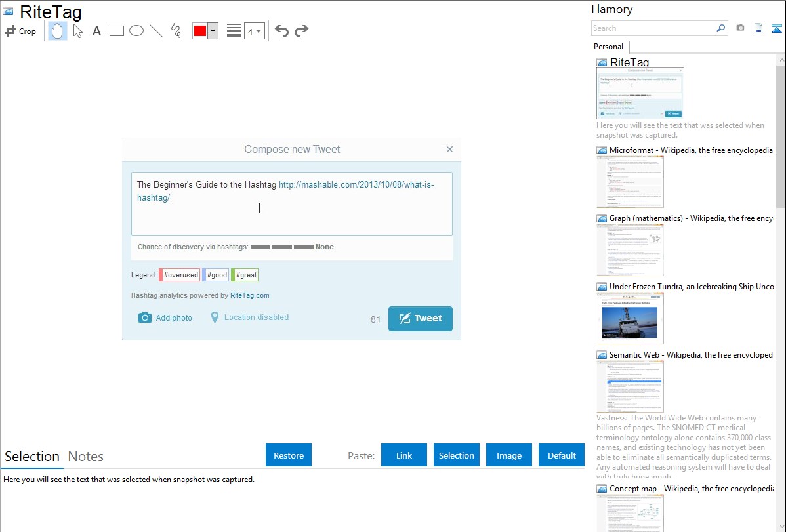This screenshot has width=786, height=532.
Task: Open the line width dropdown showing 4
Action: coord(255,31)
